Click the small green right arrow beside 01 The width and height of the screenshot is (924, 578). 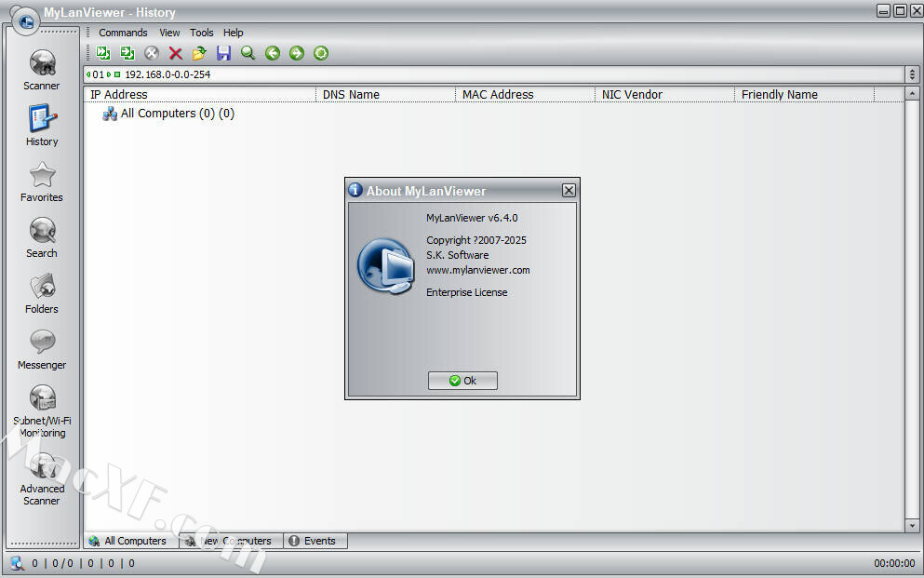point(109,74)
